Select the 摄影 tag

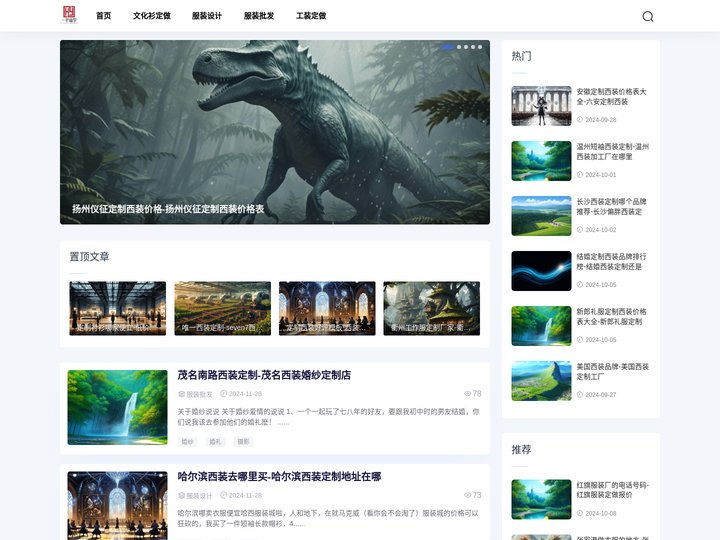click(x=243, y=442)
